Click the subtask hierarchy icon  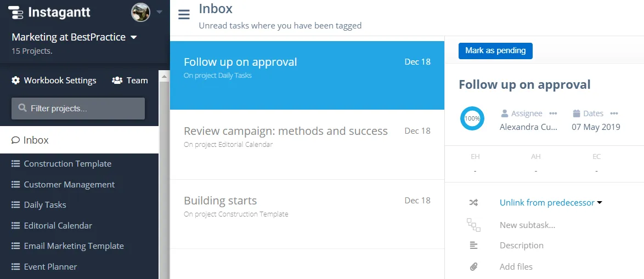[473, 225]
